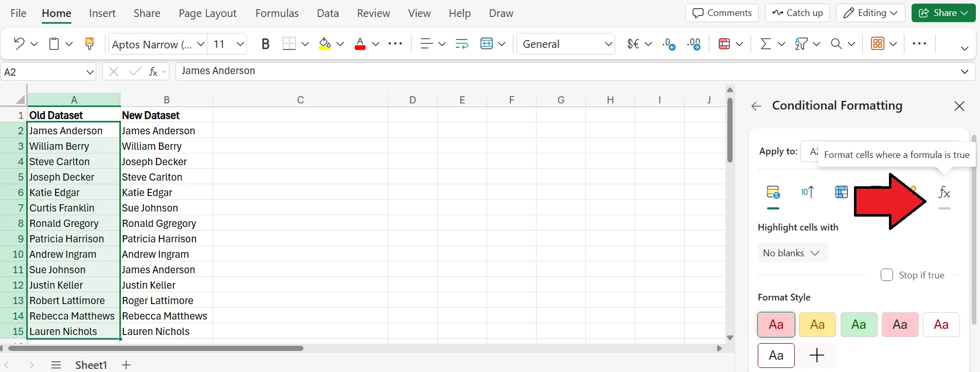
Task: Click the Find magnifier icon
Action: (836, 44)
